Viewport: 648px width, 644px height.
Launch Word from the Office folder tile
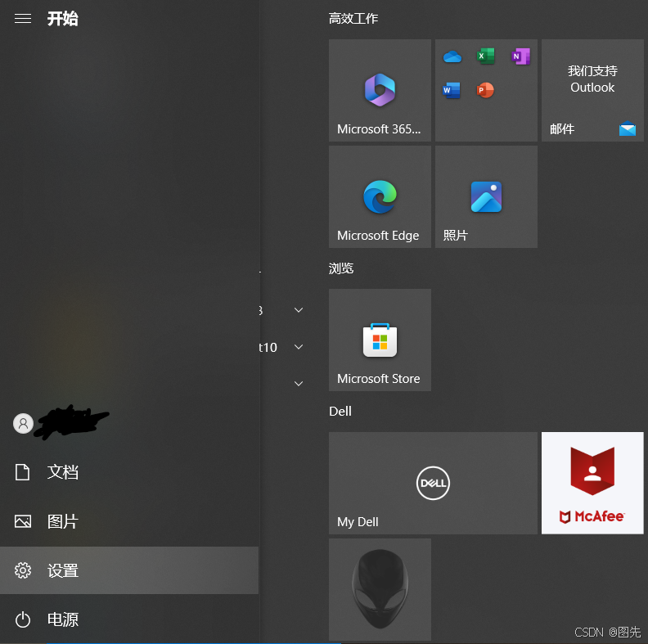pyautogui.click(x=452, y=90)
